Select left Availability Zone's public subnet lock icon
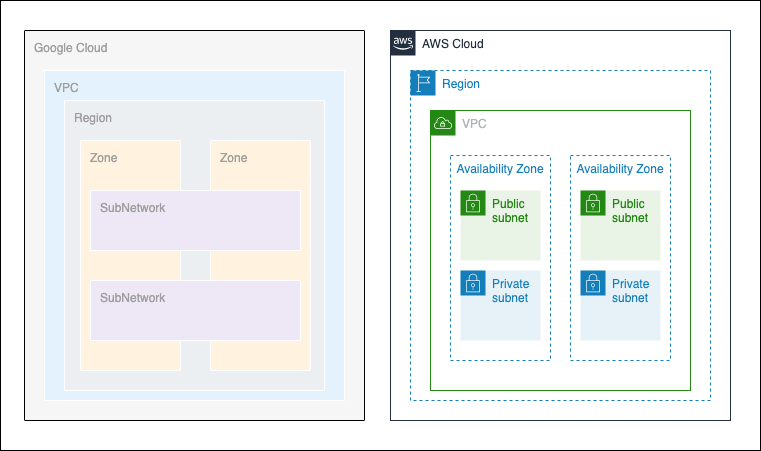The image size is (761, 451). point(473,203)
